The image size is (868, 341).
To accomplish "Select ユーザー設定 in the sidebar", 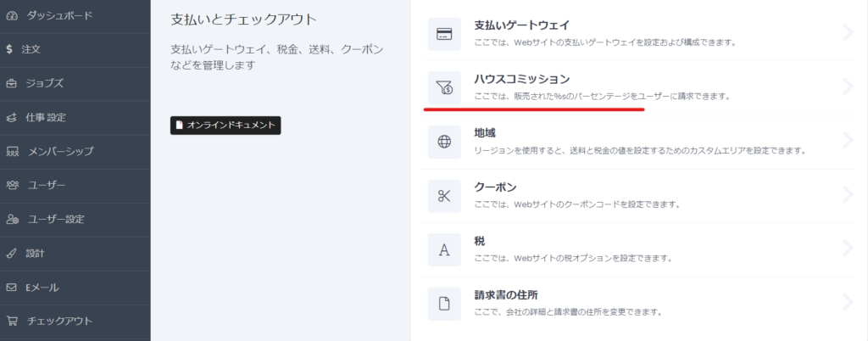I will 56,219.
